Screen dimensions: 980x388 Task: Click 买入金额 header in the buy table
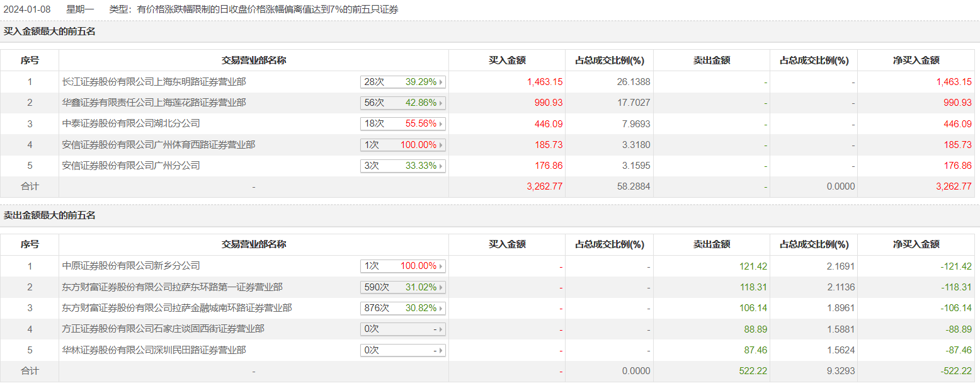[507, 60]
